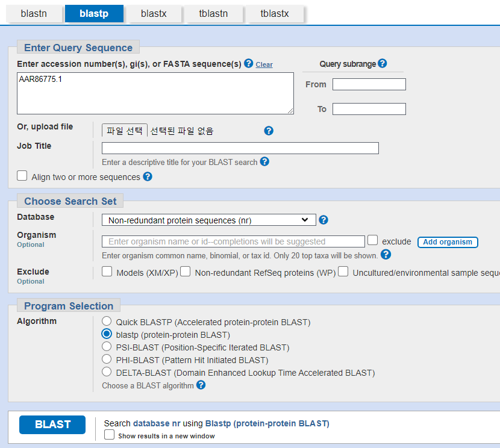Switch to the blastx tab
The width and height of the screenshot is (500, 448).
(154, 14)
